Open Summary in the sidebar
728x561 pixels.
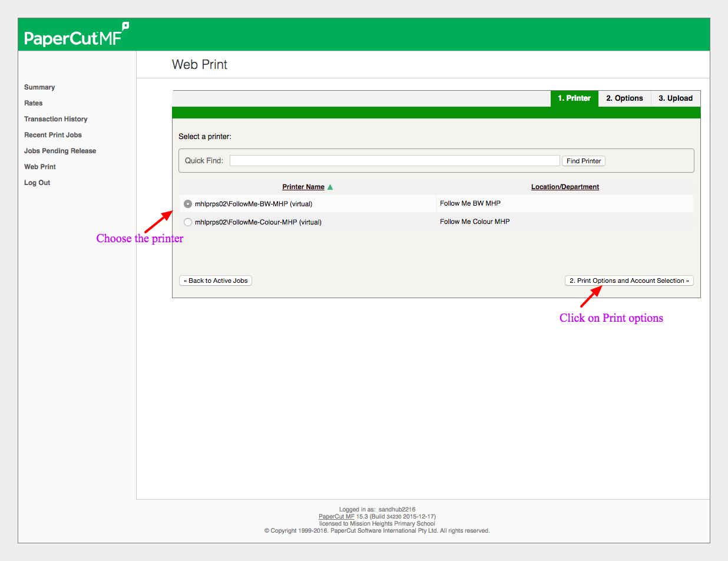[x=39, y=87]
